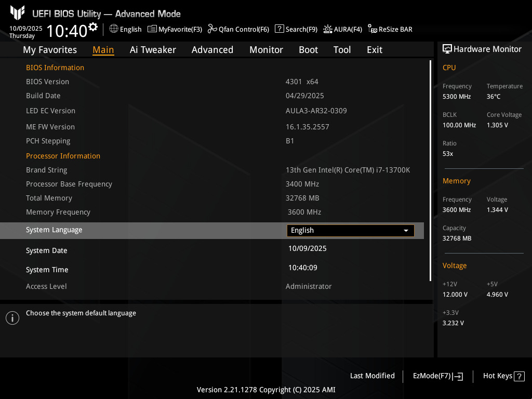The height and width of the screenshot is (399, 532).
Task: Click Total Memory label in main panel
Action: tap(49, 198)
